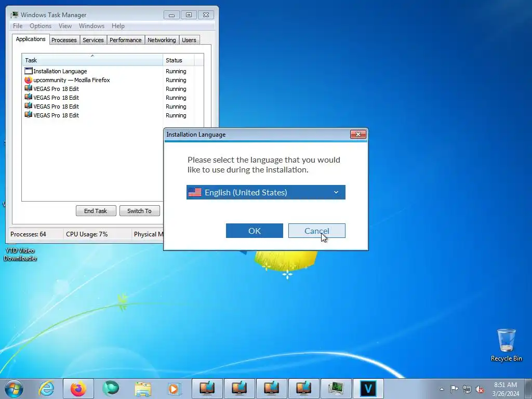The width and height of the screenshot is (532, 399).
Task: Click OK in the Installation Language dialog
Action: click(x=255, y=231)
